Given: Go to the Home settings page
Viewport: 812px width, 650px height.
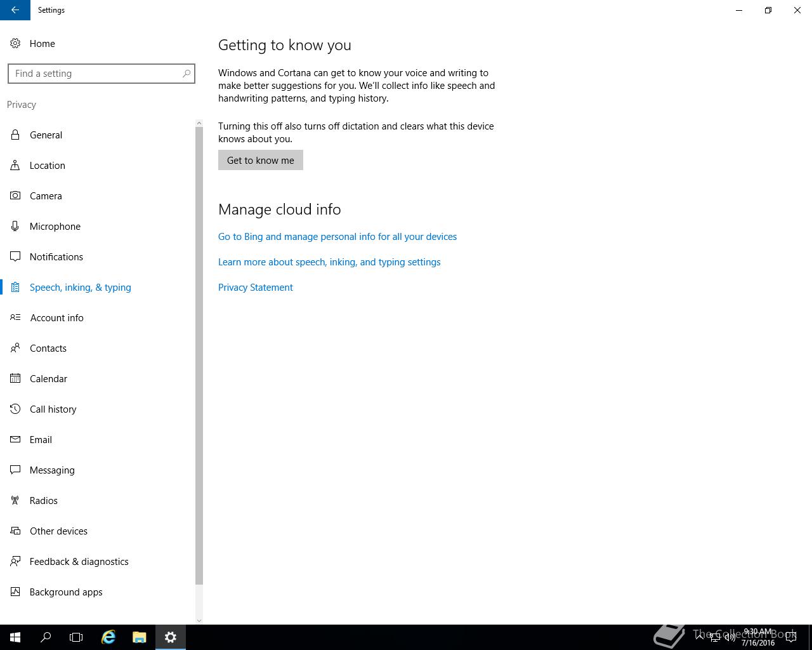Looking at the screenshot, I should 101,43.
